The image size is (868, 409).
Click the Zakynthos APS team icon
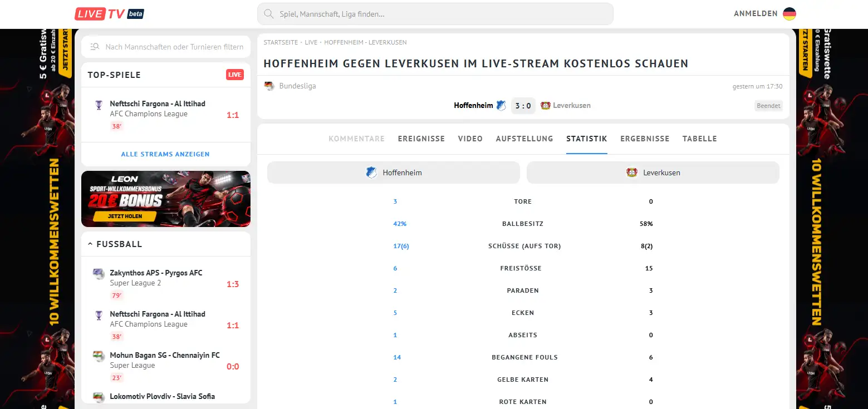pos(99,273)
